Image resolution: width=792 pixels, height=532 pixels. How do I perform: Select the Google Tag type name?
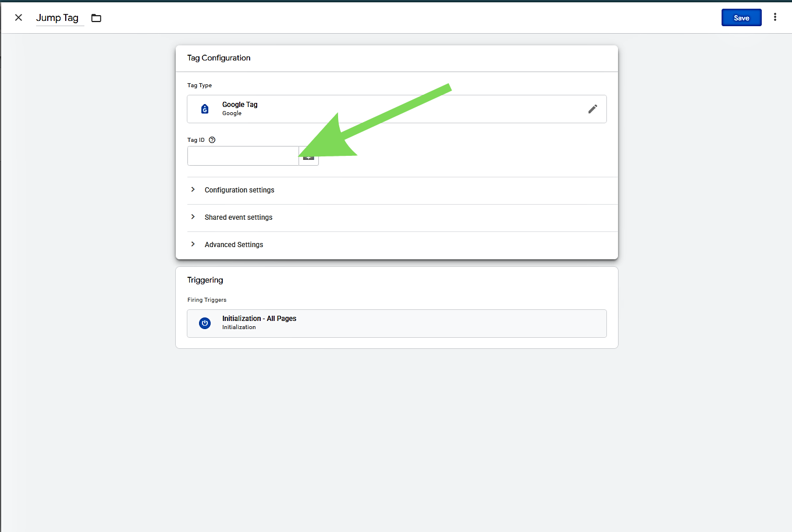click(x=240, y=105)
